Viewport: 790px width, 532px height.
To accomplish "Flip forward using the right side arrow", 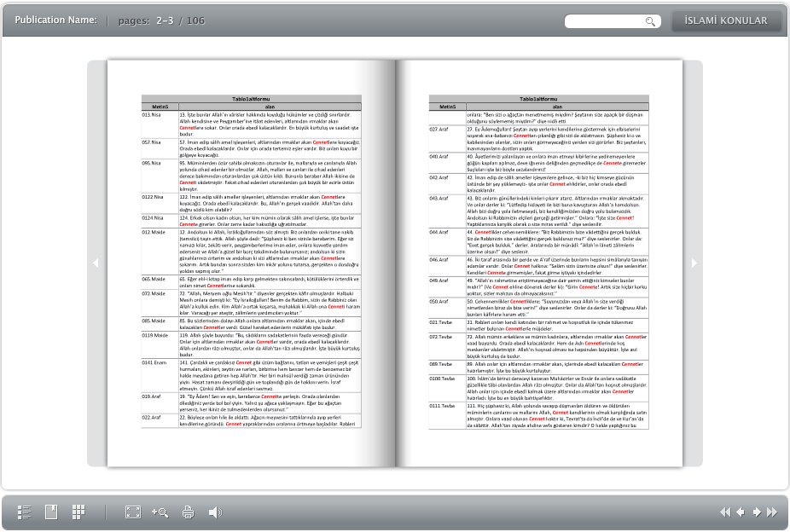I will tap(694, 263).
